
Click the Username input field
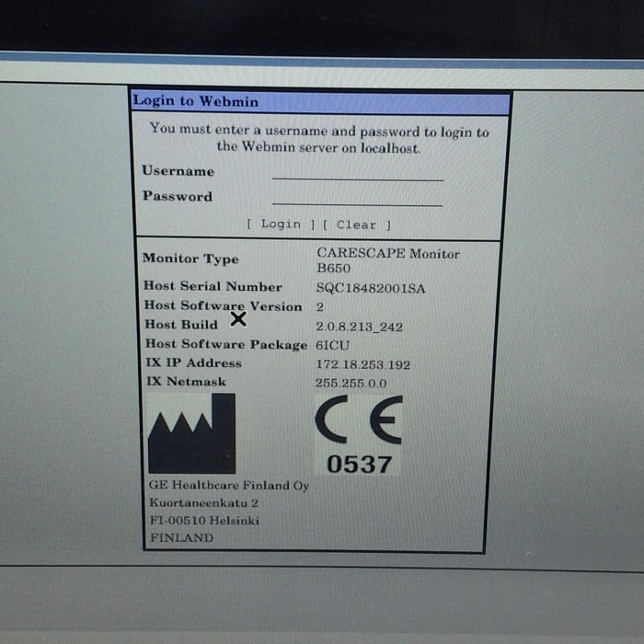pos(357,172)
